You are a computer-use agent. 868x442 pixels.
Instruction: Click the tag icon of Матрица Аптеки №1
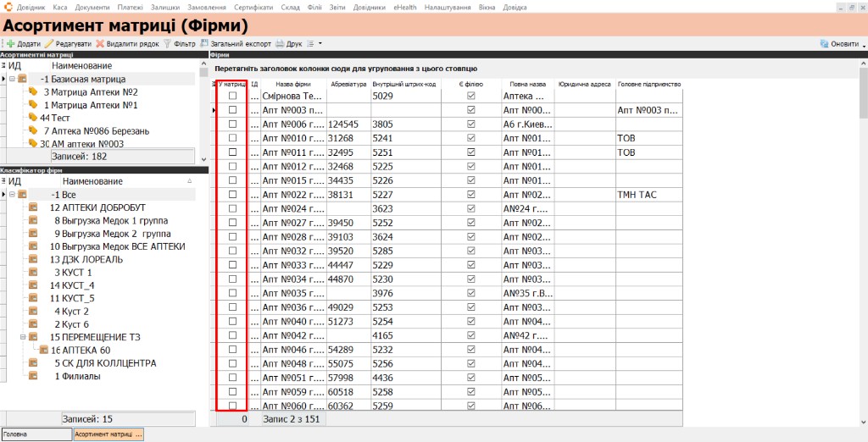pyautogui.click(x=33, y=104)
